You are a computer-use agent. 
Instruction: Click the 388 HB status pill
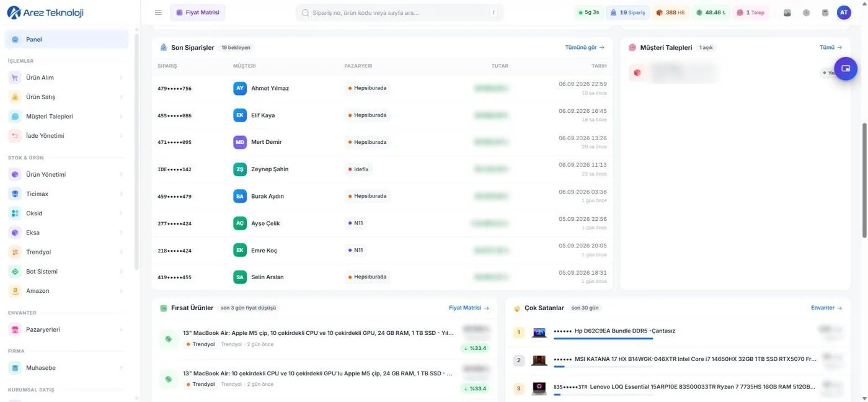pos(671,12)
